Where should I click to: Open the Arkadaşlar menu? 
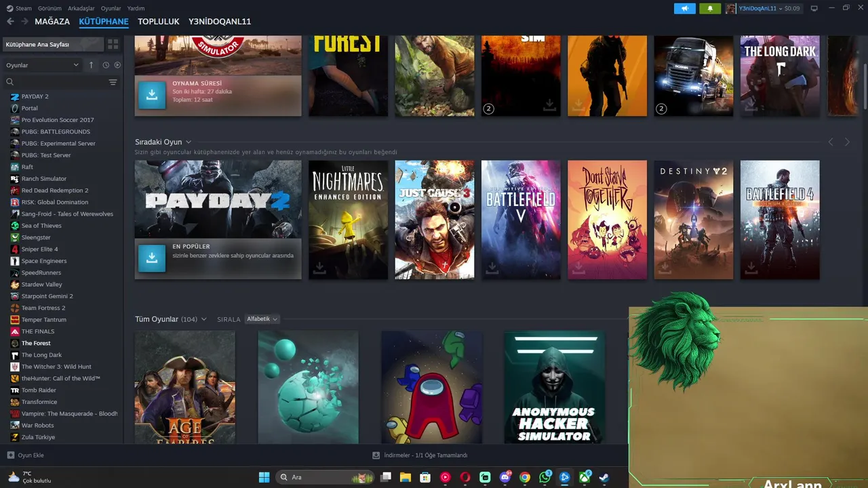(81, 8)
